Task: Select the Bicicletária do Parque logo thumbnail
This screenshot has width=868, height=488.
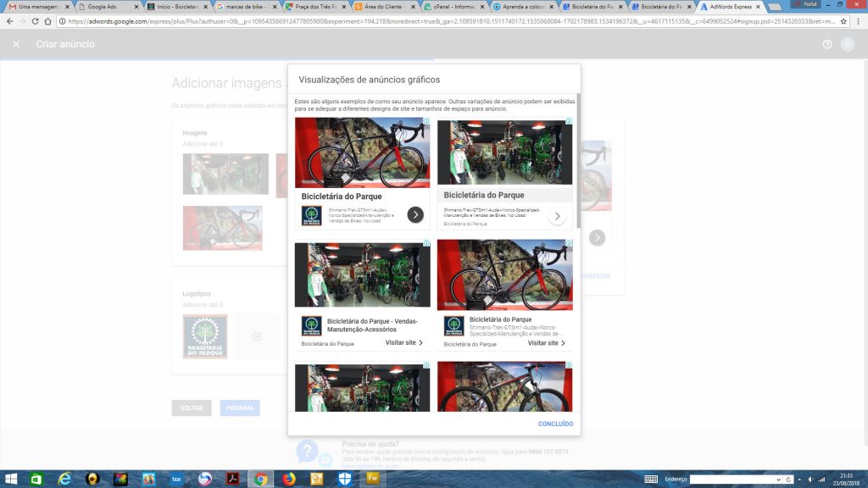Action: pos(205,336)
